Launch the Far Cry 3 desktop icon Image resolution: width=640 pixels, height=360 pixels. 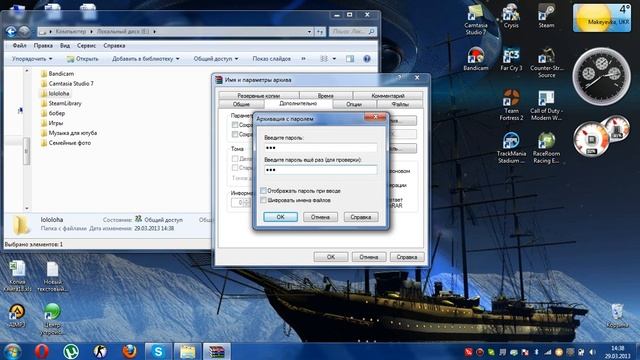coord(511,59)
